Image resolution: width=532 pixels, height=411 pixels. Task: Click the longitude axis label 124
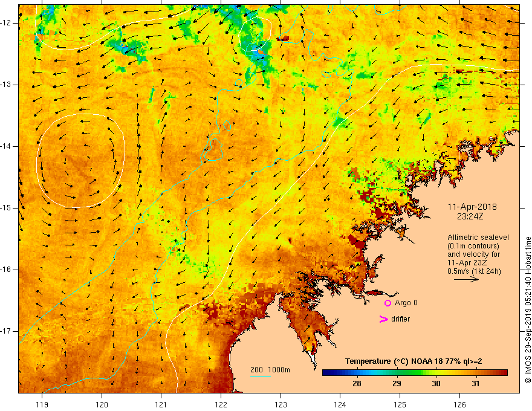340,404
